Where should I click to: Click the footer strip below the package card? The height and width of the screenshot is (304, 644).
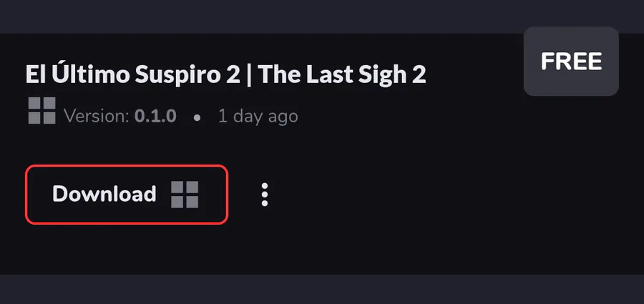point(322,289)
